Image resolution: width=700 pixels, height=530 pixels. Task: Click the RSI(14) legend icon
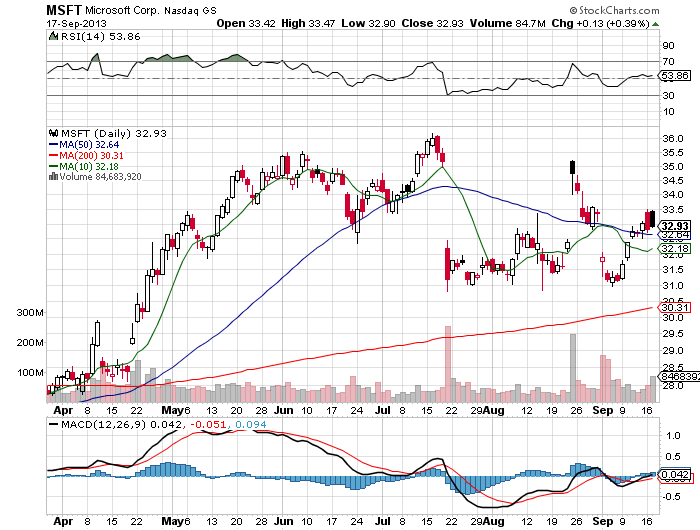53,36
